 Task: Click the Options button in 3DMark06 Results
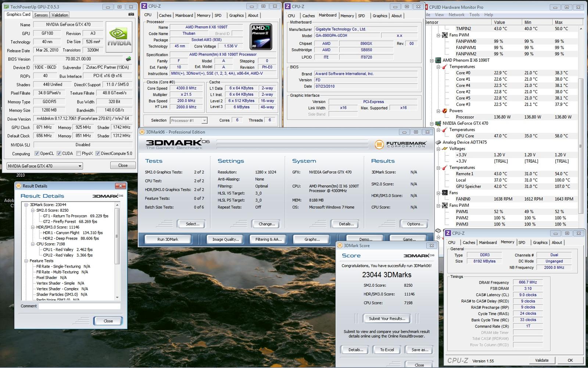[x=415, y=224]
